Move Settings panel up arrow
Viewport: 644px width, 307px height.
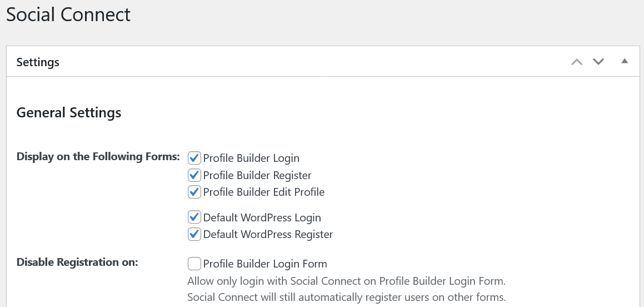577,62
